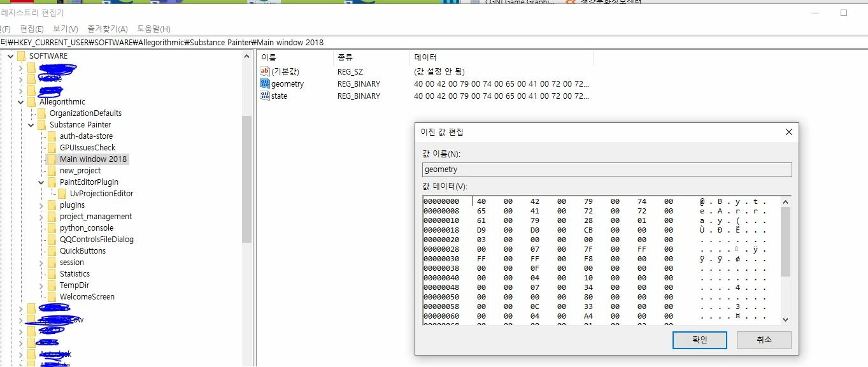Click the python_console folder icon

[52, 228]
